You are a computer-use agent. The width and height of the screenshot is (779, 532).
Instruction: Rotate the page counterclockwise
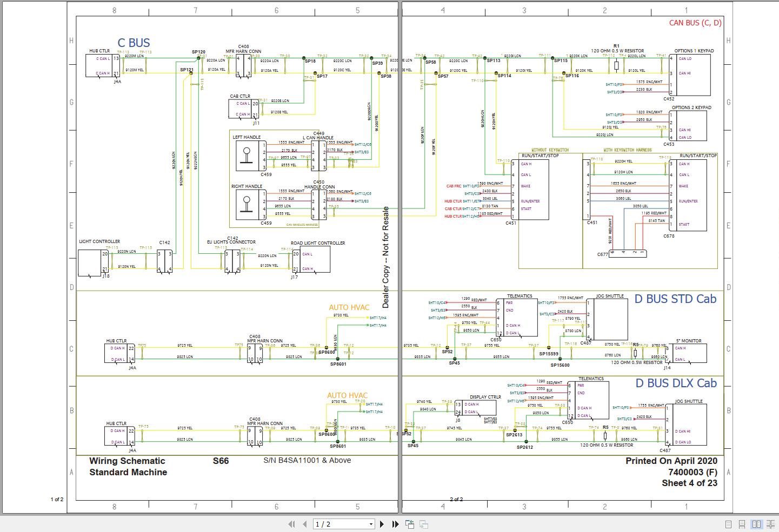coord(409,524)
